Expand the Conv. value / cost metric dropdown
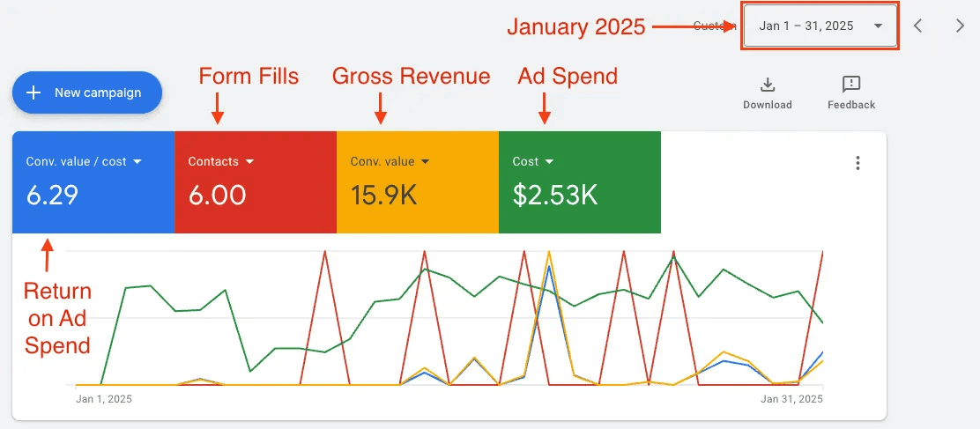Image resolution: width=980 pixels, height=429 pixels. tap(137, 162)
